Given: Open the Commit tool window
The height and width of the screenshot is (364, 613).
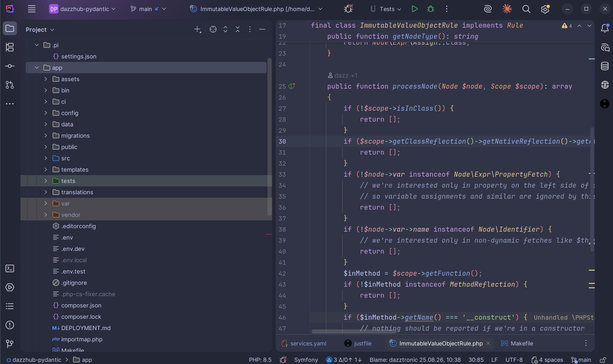Looking at the screenshot, I should click(x=10, y=66).
